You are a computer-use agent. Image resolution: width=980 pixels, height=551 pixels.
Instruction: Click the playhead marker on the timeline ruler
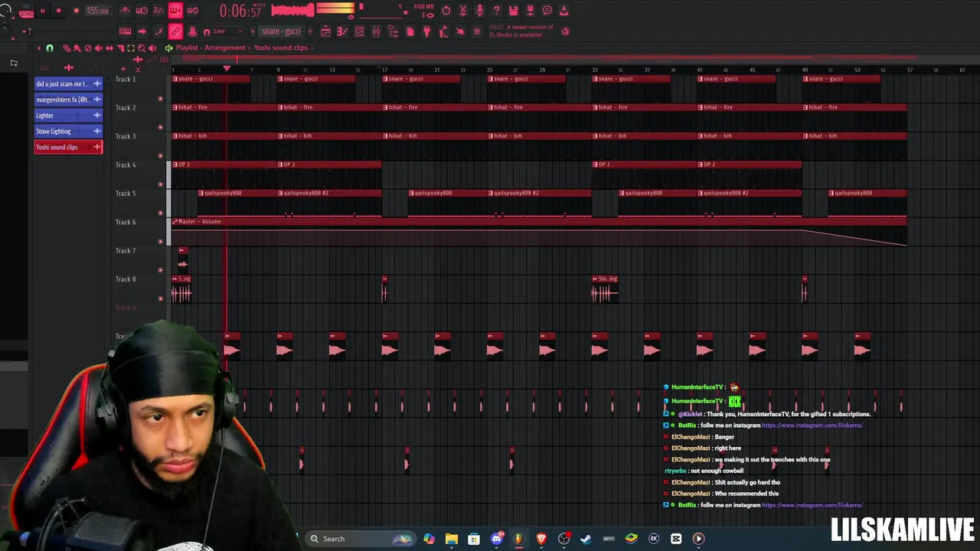tap(227, 69)
